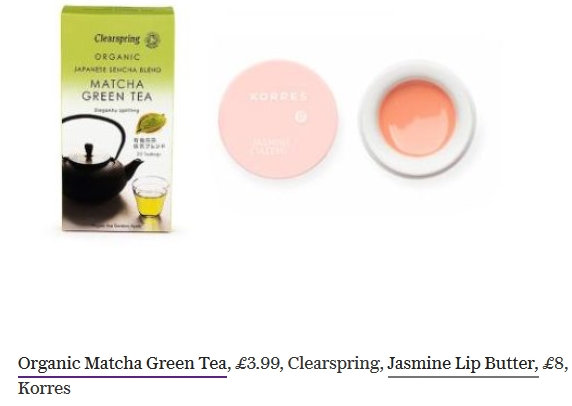Click the pink Korres lip butter lid
Screen dimensions: 572x406
click(278, 120)
